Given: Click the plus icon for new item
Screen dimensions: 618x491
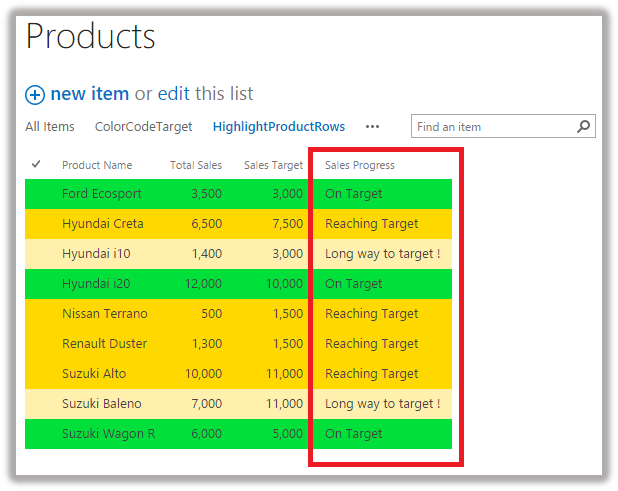Looking at the screenshot, I should coord(35,94).
